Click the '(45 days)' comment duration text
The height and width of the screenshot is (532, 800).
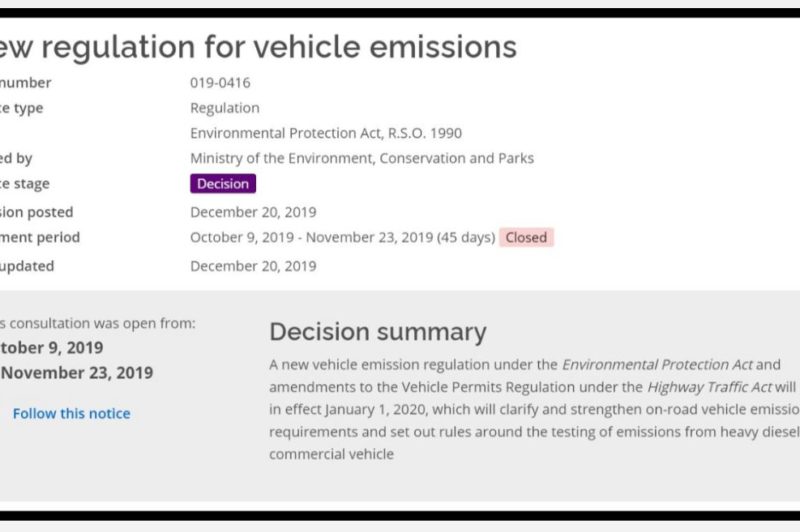click(465, 237)
